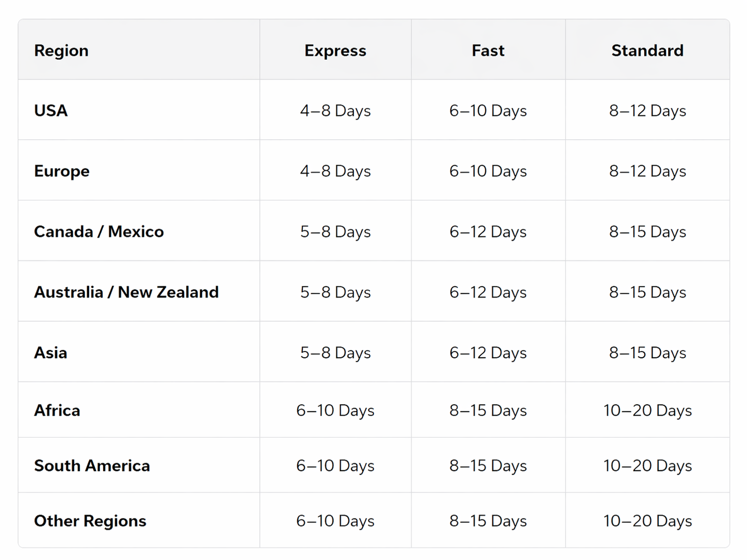This screenshot has height=560, width=747.
Task: Select the Australia / New Zealand row label
Action: (x=126, y=292)
